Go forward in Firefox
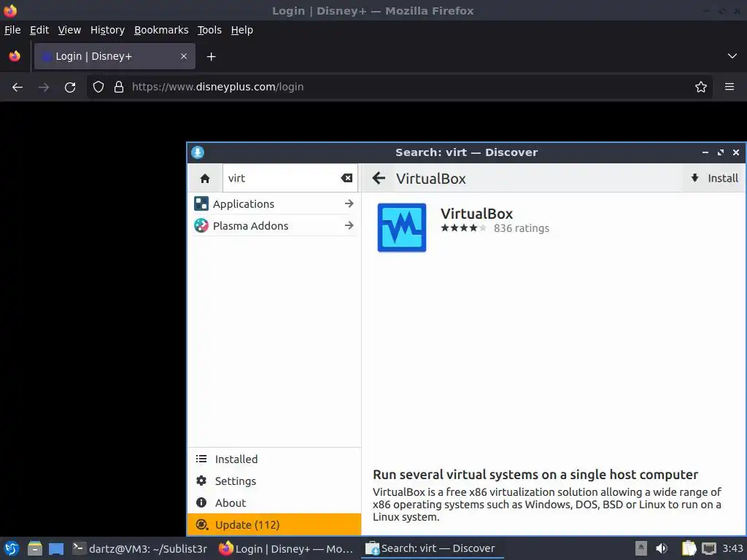Image resolution: width=747 pixels, height=560 pixels. [x=44, y=87]
